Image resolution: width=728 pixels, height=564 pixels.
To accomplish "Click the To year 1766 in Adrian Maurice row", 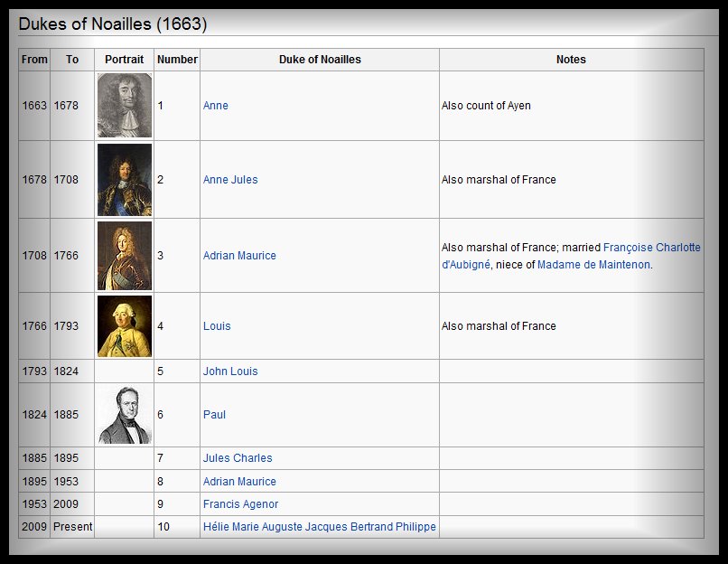I will [66, 256].
